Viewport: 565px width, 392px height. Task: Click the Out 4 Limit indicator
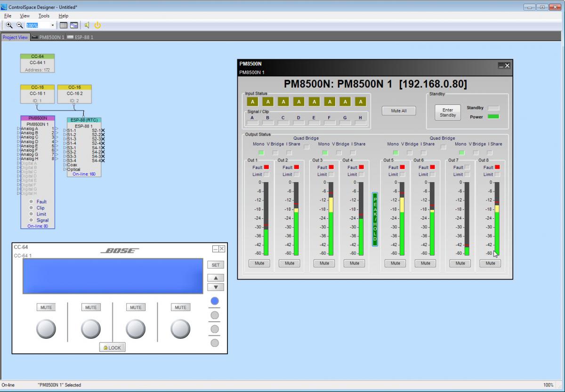point(361,175)
